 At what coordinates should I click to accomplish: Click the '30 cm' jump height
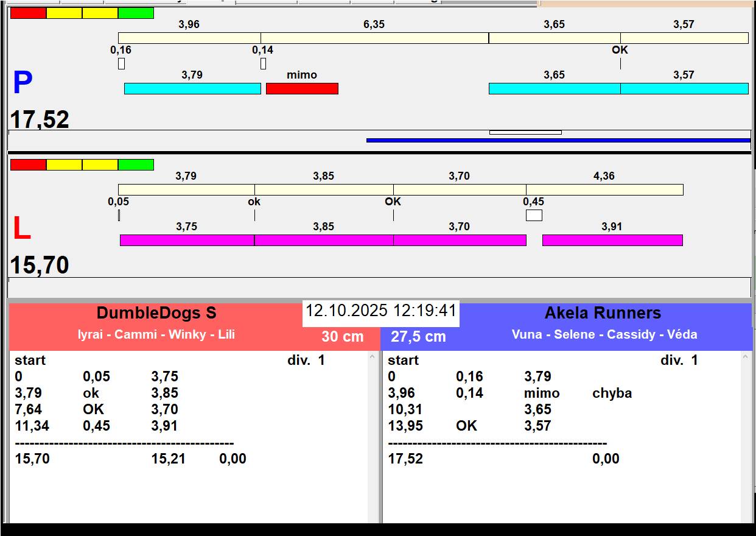pyautogui.click(x=343, y=336)
